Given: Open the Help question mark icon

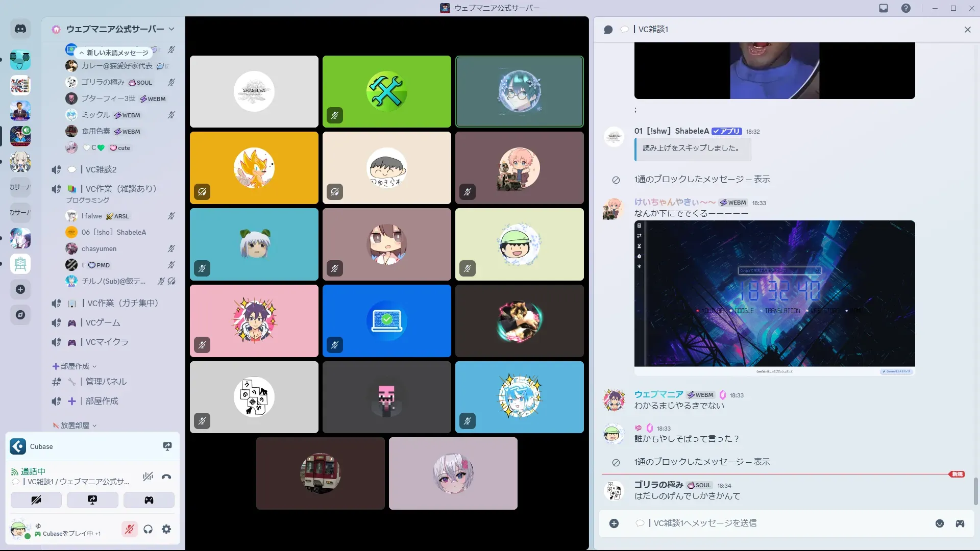Looking at the screenshot, I should point(905,8).
